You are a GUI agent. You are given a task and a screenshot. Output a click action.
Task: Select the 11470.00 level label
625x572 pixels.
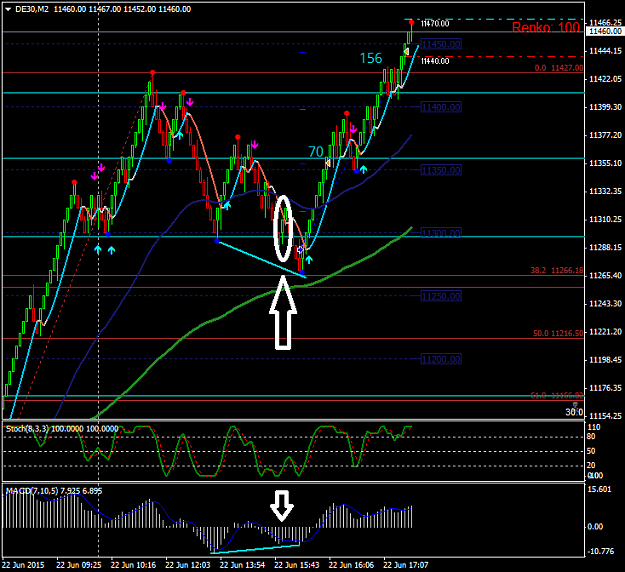[435, 24]
